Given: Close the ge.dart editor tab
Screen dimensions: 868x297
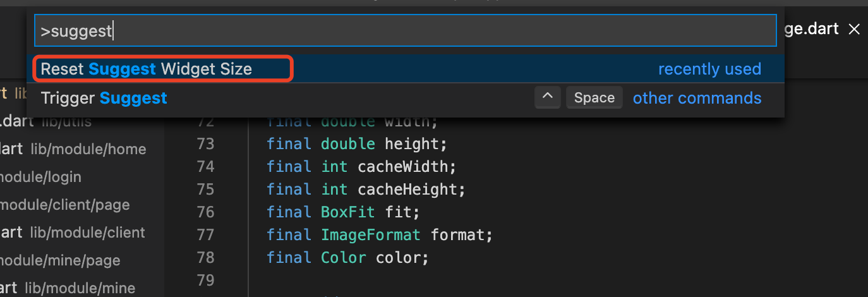Looking at the screenshot, I should [854, 29].
